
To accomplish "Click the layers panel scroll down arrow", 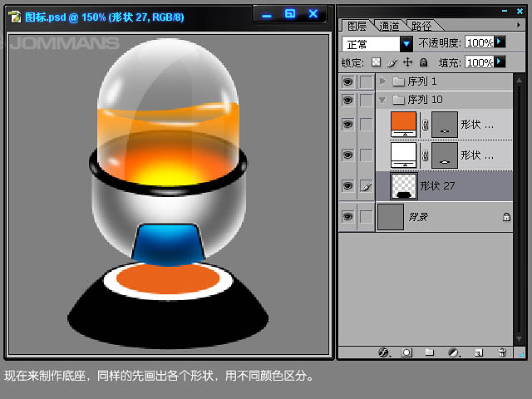I will pyautogui.click(x=519, y=338).
